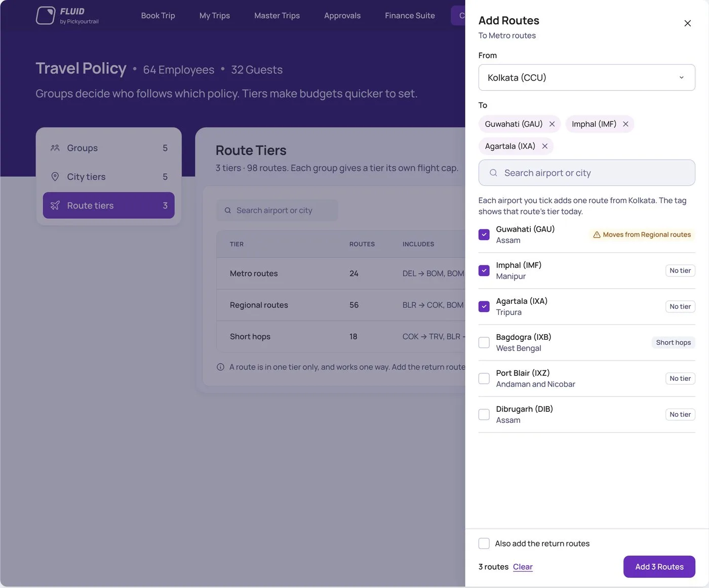
Task: Click the magnifier icon in the panel search
Action: [x=493, y=173]
